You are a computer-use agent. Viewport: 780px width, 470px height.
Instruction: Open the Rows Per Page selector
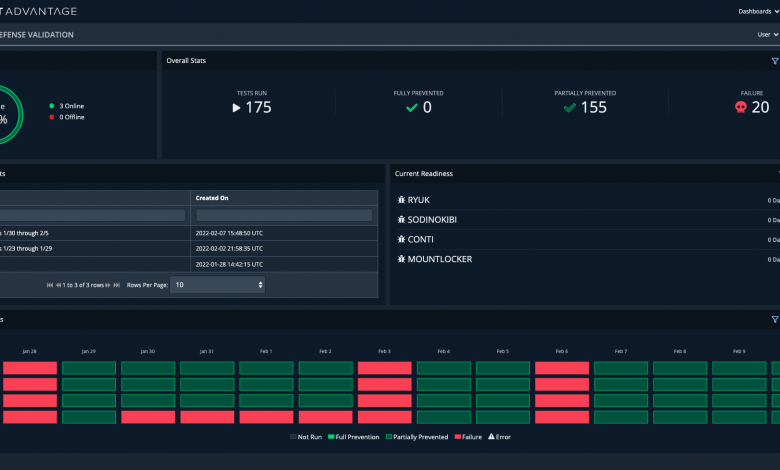217,285
